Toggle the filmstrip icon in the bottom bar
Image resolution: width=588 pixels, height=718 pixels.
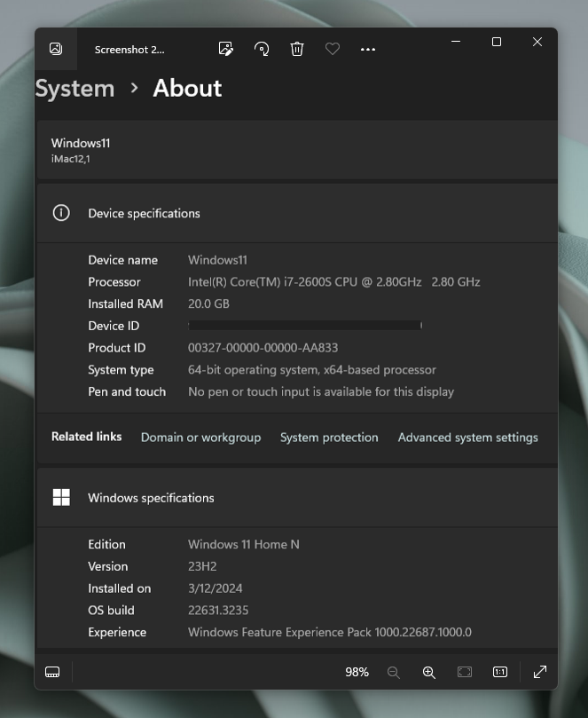pos(52,672)
